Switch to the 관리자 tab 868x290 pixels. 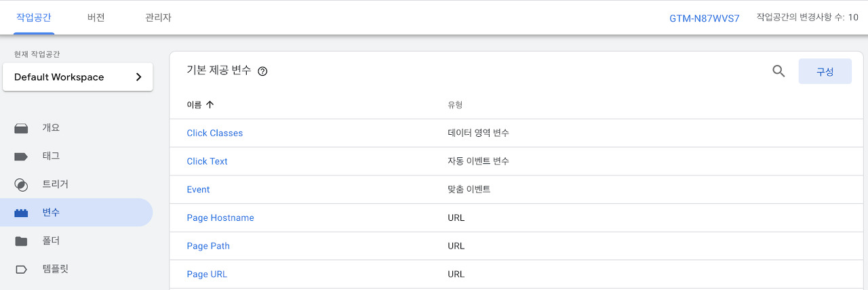click(x=158, y=18)
